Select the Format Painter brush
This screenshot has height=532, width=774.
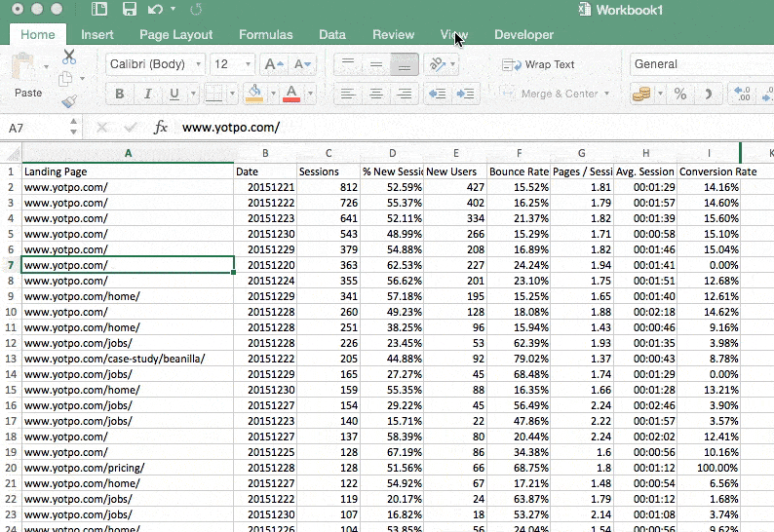[x=69, y=100]
